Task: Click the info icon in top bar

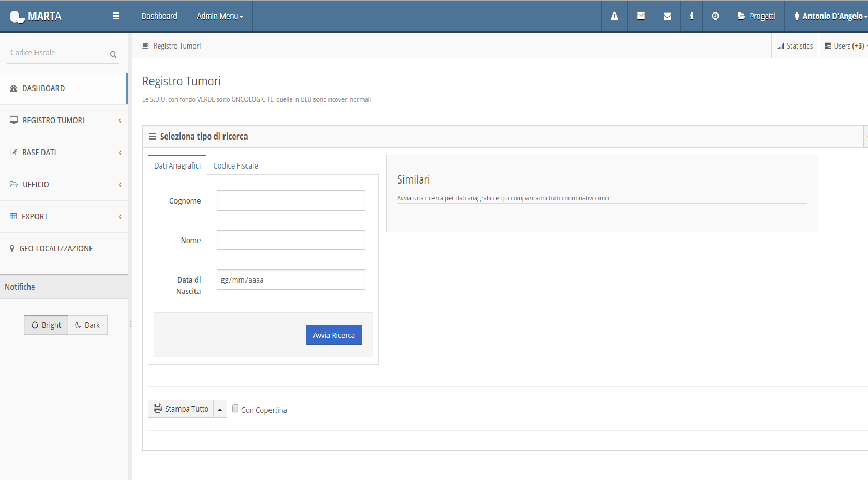Action: coord(692,16)
